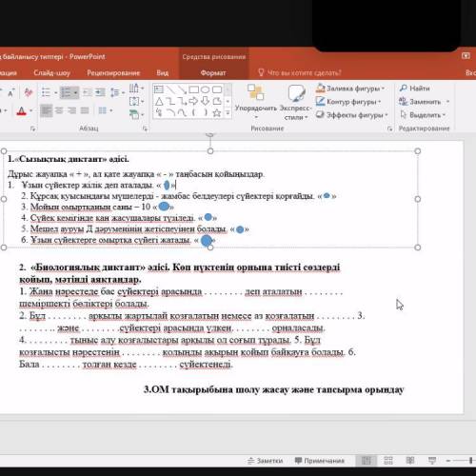Screen dimensions: 476x476
Task: Open the Примечания comments pane
Action: [320, 461]
